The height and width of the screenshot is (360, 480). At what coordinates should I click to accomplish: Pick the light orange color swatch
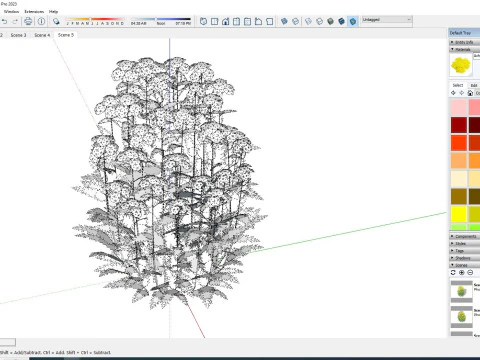tap(459, 161)
